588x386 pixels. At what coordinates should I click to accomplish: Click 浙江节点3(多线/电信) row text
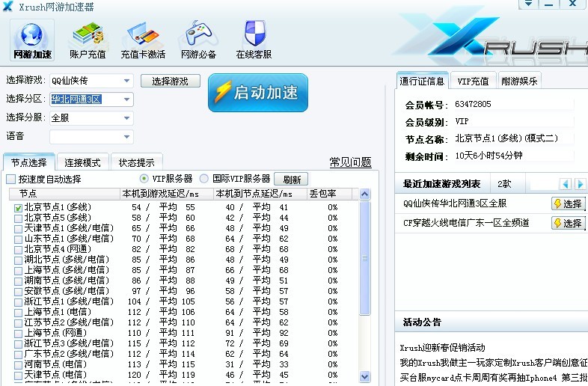click(x=69, y=343)
